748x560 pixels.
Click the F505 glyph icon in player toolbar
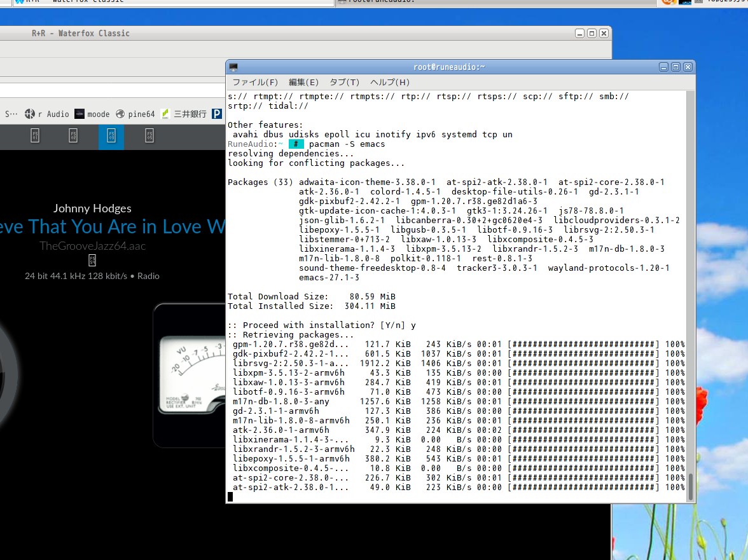149,135
